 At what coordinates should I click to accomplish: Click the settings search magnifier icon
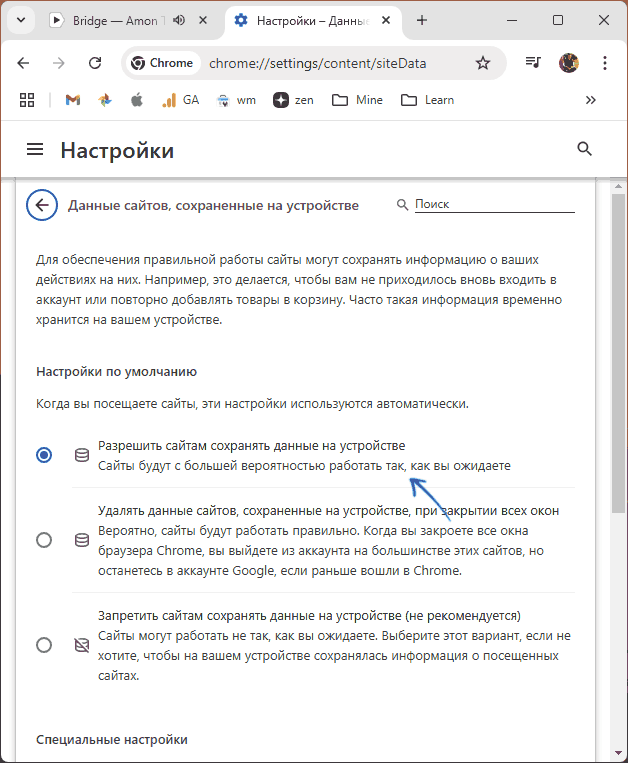pyautogui.click(x=584, y=149)
